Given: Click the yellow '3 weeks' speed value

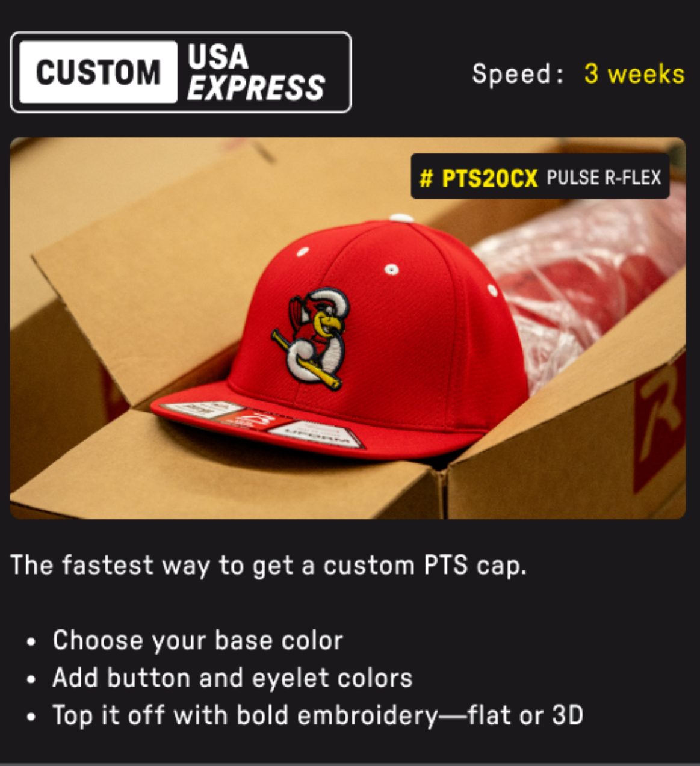Looking at the screenshot, I should [634, 74].
